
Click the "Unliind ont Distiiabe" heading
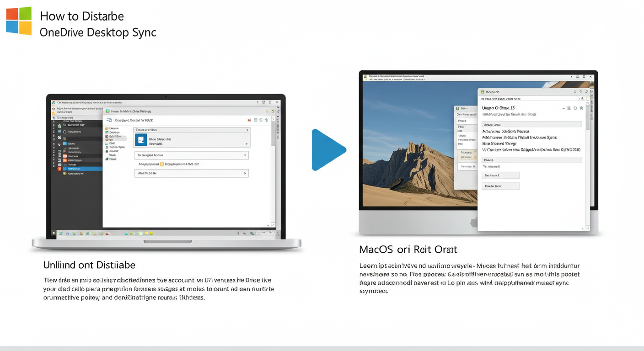pyautogui.click(x=89, y=265)
